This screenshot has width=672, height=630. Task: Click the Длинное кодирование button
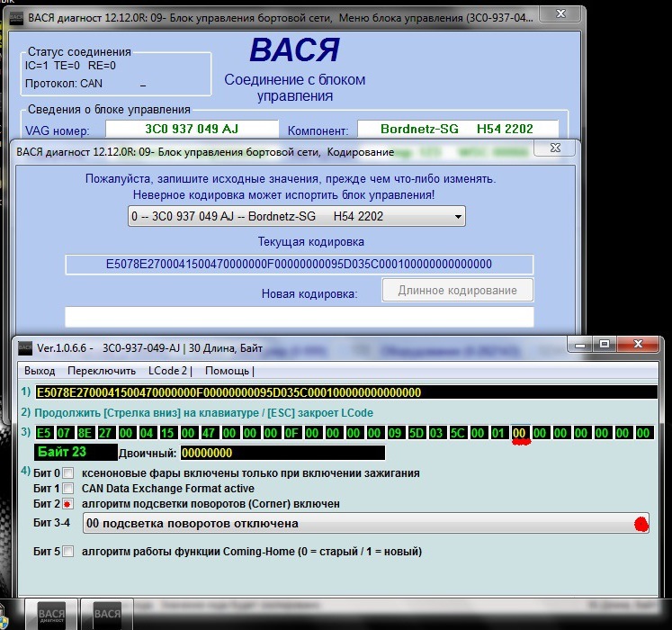tap(457, 291)
